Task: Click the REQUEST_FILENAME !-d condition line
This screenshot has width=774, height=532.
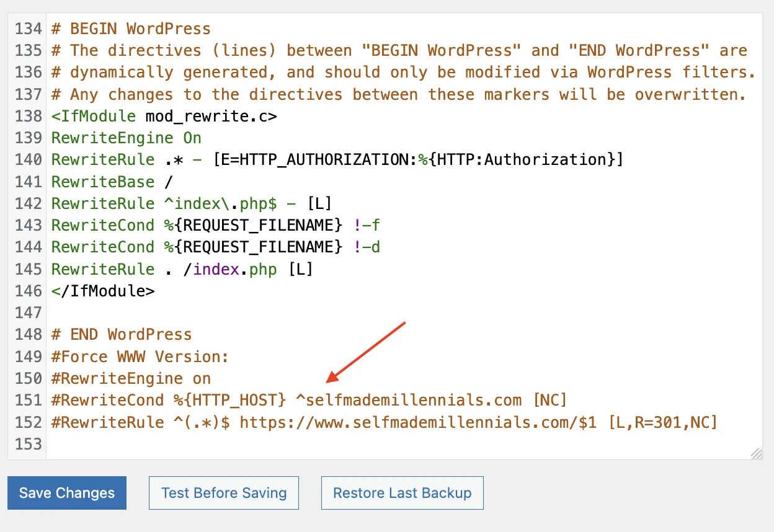Action: [x=216, y=247]
